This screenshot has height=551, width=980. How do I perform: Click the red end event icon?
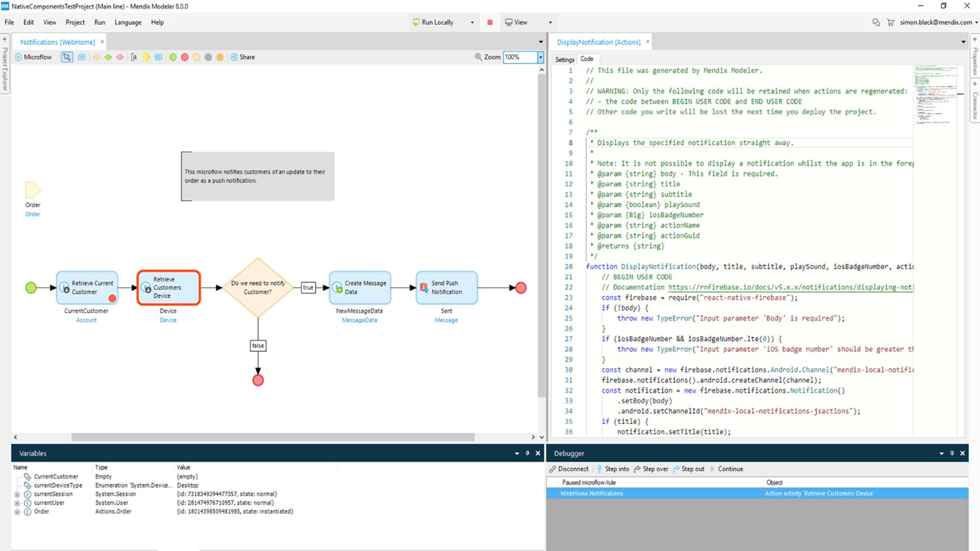(x=185, y=57)
